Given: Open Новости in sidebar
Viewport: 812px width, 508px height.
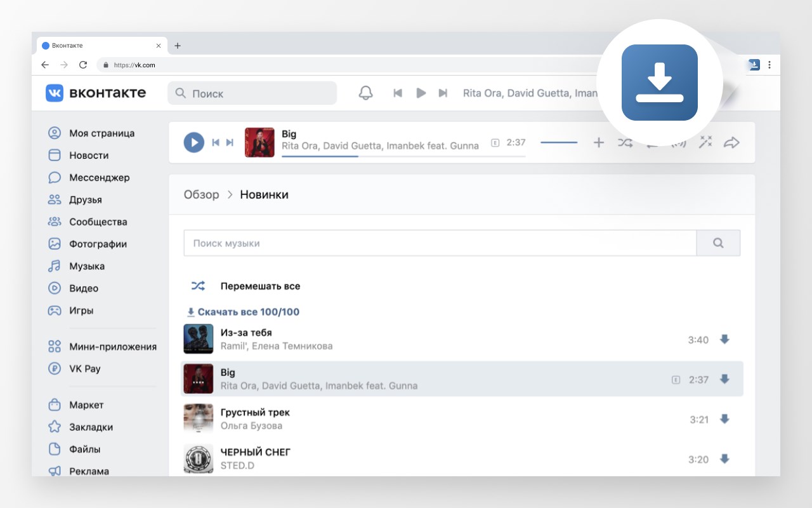Looking at the screenshot, I should tap(78, 156).
